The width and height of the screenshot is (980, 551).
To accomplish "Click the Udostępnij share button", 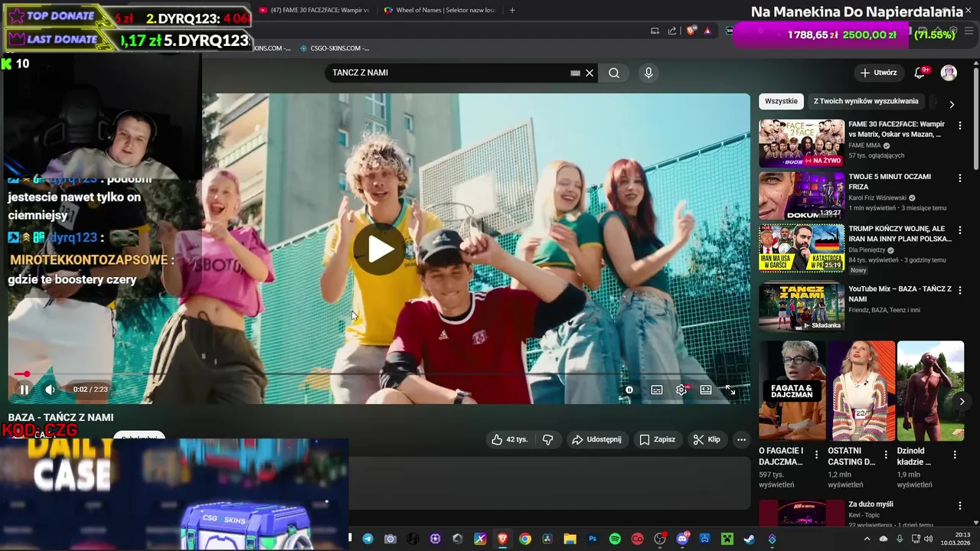I will pyautogui.click(x=596, y=439).
